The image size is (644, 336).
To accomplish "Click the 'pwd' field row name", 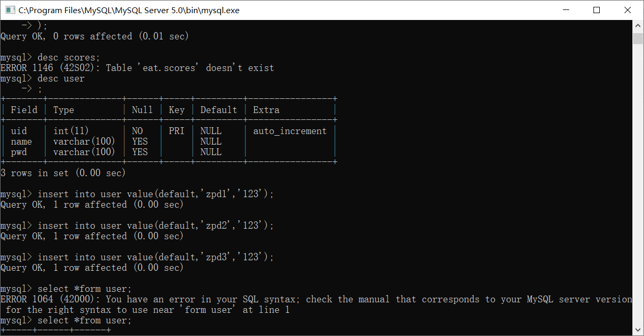I will (19, 152).
